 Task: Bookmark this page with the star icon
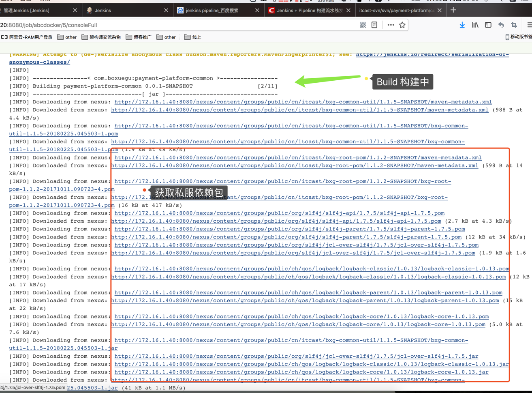pos(402,25)
